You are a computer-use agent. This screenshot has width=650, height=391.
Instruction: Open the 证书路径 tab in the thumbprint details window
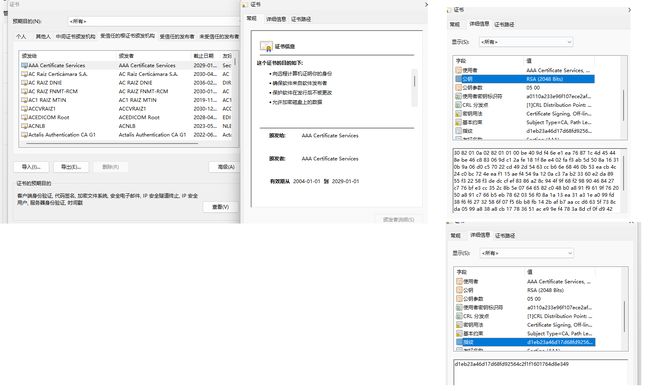tap(505, 236)
